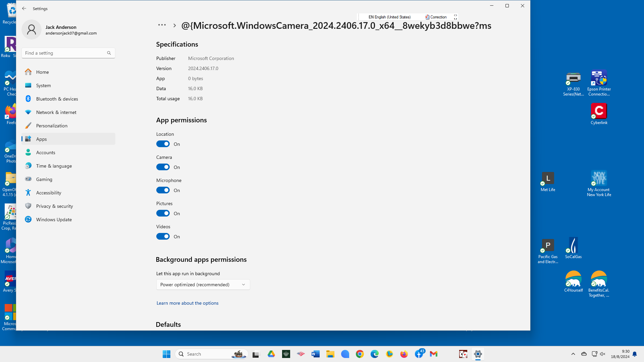Select Personalization in the sidebar
Screen dimensions: 644x362
click(68, 126)
